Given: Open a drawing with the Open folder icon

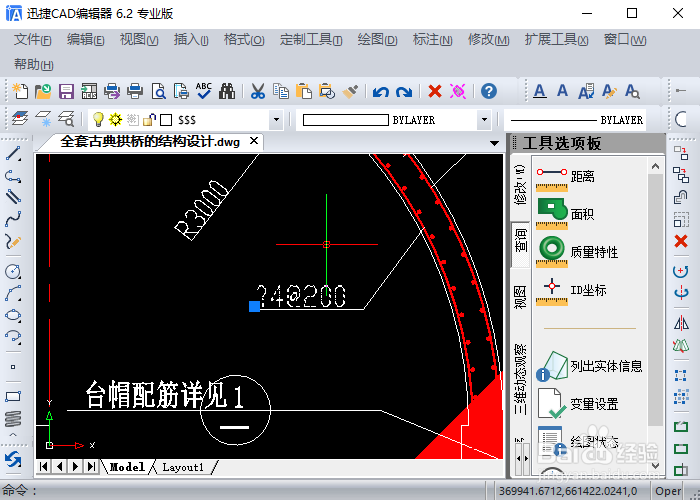Looking at the screenshot, I should (x=43, y=92).
